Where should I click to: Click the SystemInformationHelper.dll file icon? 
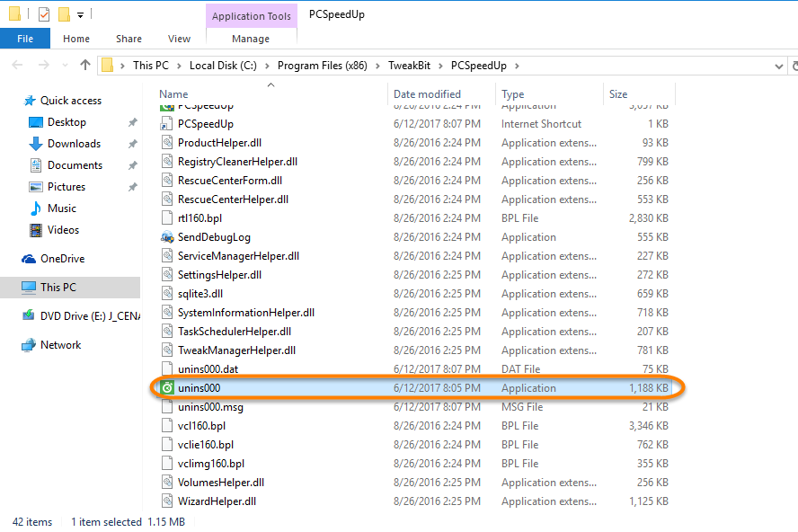tap(166, 312)
